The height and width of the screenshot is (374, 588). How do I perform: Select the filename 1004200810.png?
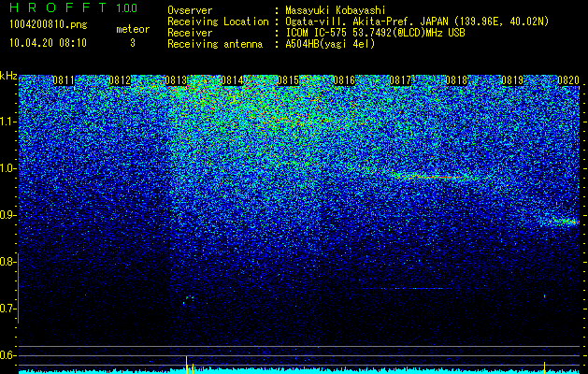pos(48,25)
